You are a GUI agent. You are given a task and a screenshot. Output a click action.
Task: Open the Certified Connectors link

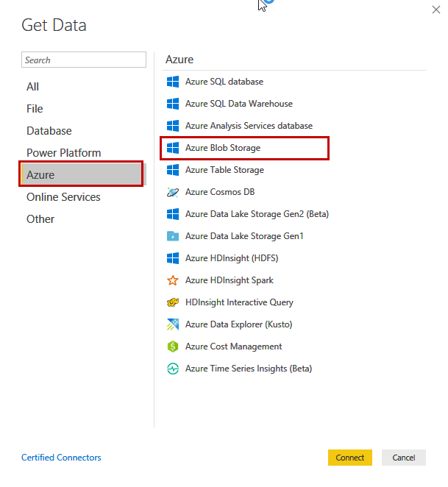coord(61,458)
